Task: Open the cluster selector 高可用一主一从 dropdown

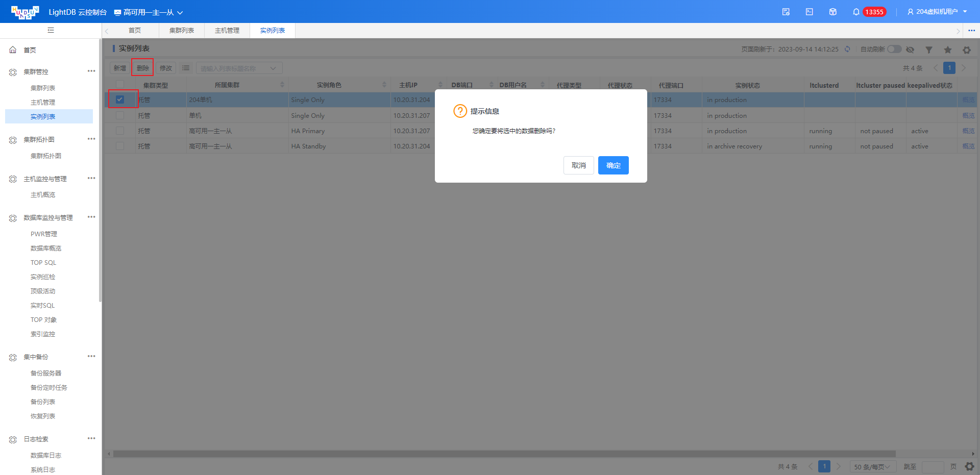Action: pyautogui.click(x=149, y=12)
